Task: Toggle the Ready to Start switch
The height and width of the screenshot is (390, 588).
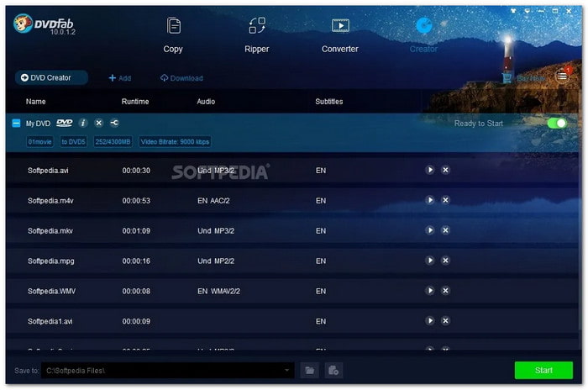Action: pos(556,123)
